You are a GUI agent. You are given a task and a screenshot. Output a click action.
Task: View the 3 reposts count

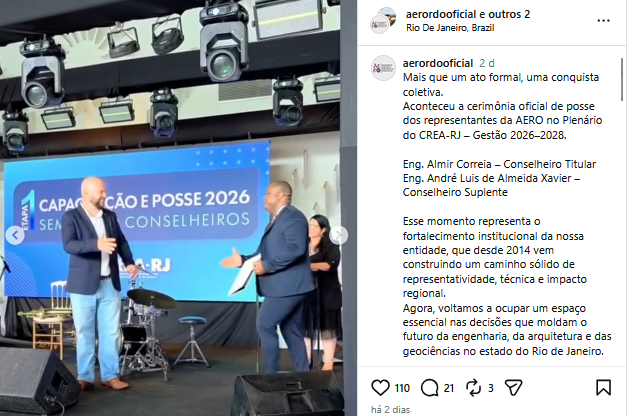click(491, 388)
